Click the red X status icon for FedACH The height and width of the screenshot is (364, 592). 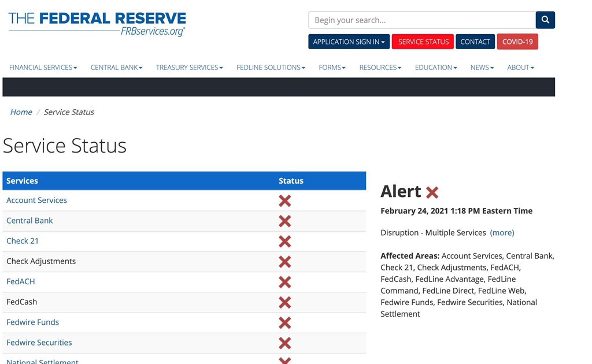pyautogui.click(x=284, y=282)
